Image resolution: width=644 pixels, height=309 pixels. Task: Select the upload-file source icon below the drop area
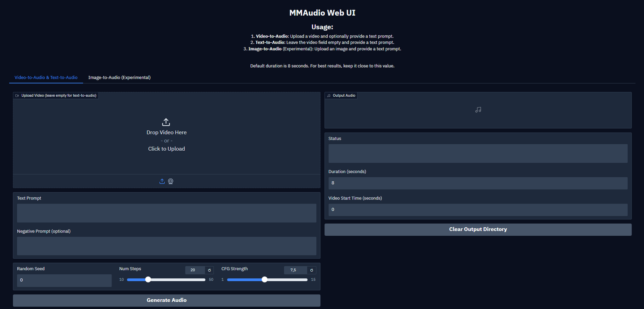point(162,181)
